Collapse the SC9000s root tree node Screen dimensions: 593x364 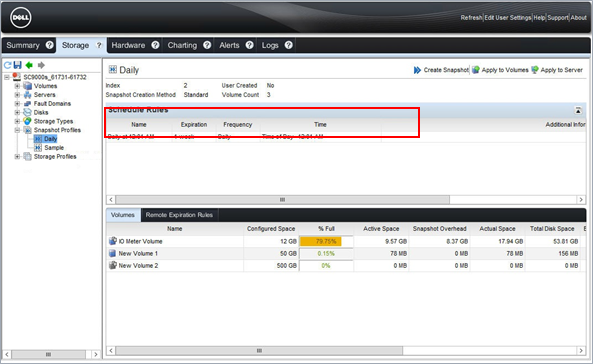coord(7,77)
